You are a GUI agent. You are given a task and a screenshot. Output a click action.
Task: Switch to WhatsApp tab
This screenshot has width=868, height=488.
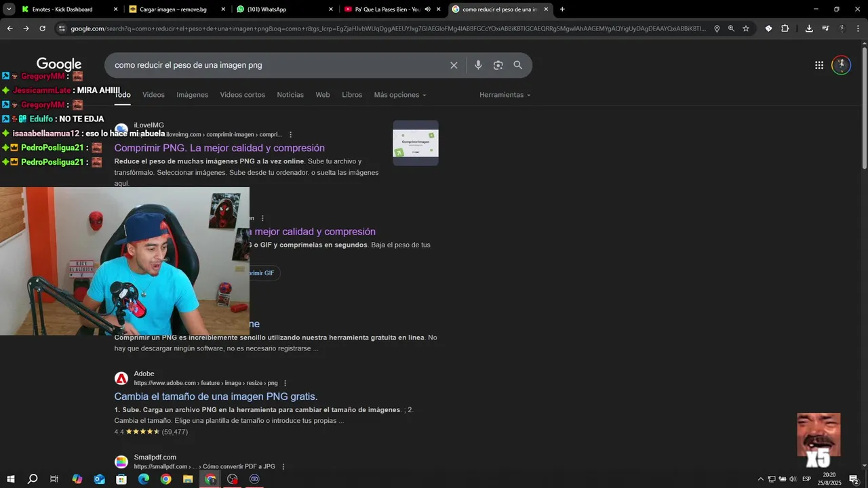(285, 9)
